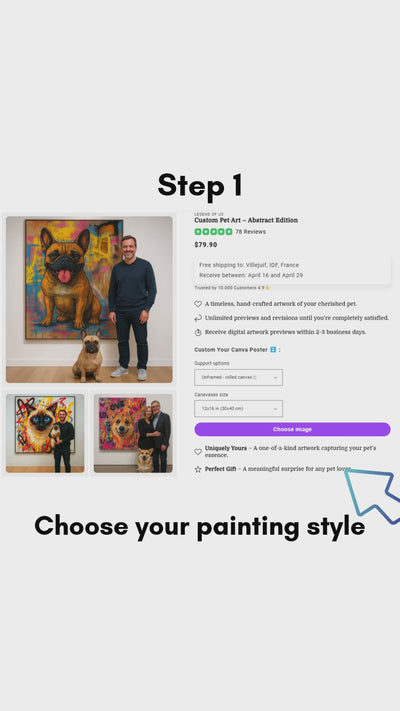The width and height of the screenshot is (400, 711).
Task: Click the chevron in Unframed rolled canvas box
Action: click(x=275, y=378)
